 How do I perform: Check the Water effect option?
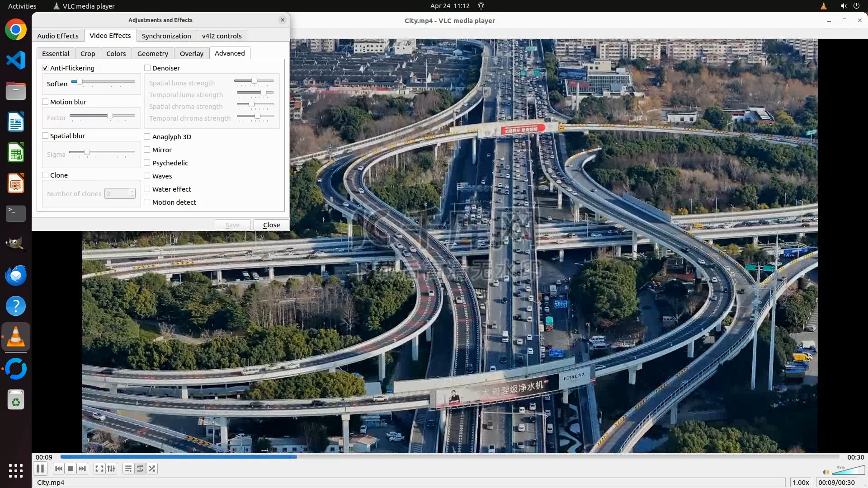(147, 189)
